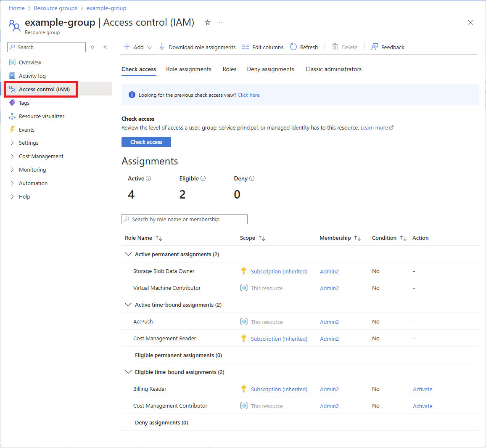Click the Edit columns icon
Screen dimensions: 486x448
[246, 47]
